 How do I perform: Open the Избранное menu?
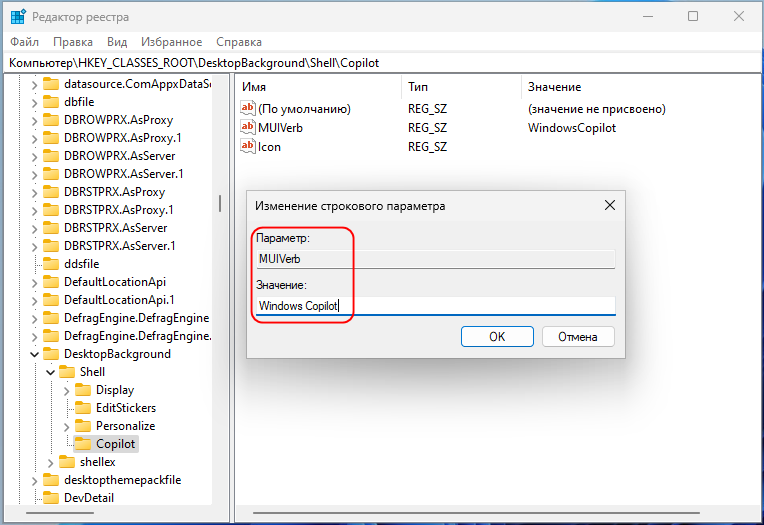pyautogui.click(x=172, y=42)
